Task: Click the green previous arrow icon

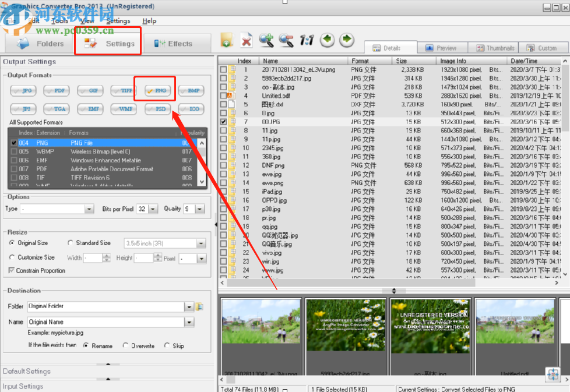Action: (x=328, y=40)
